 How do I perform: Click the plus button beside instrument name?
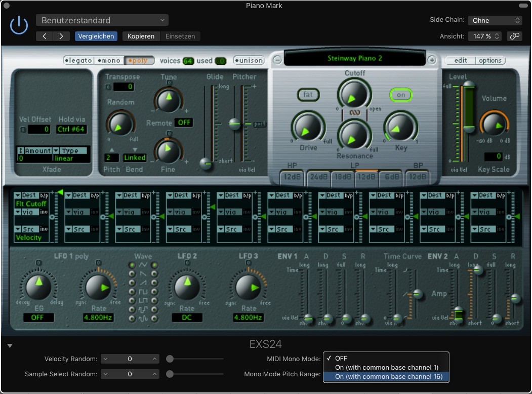point(432,60)
